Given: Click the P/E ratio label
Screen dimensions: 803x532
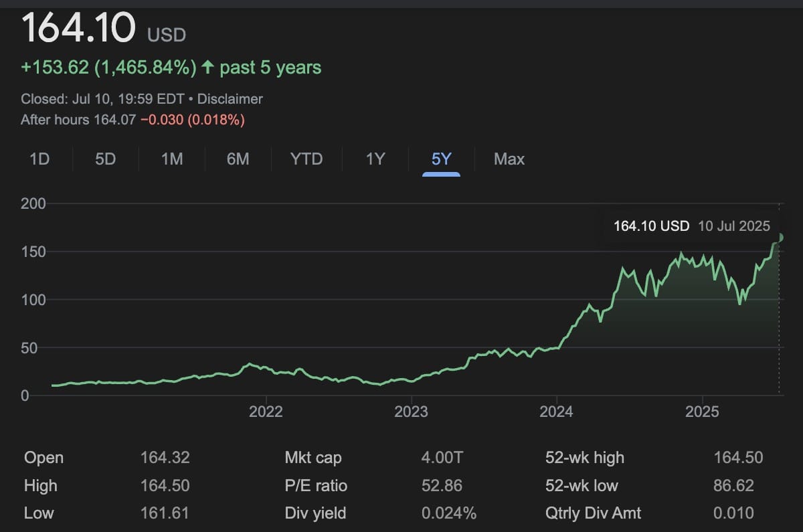Looking at the screenshot, I should coord(316,486).
